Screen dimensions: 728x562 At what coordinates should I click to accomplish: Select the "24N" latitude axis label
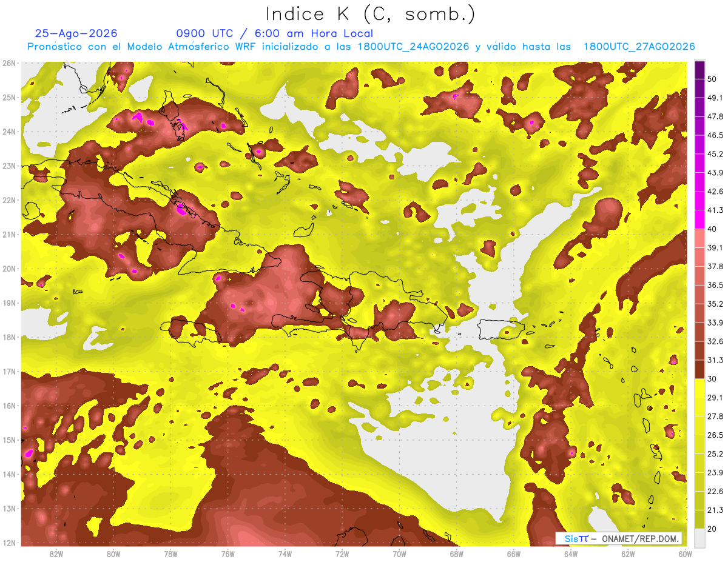coord(8,132)
